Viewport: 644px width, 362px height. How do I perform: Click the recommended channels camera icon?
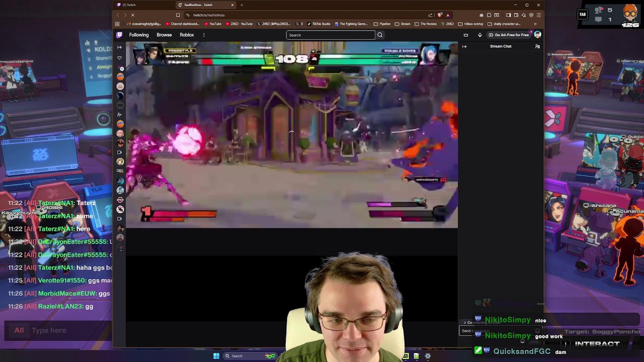click(x=120, y=152)
